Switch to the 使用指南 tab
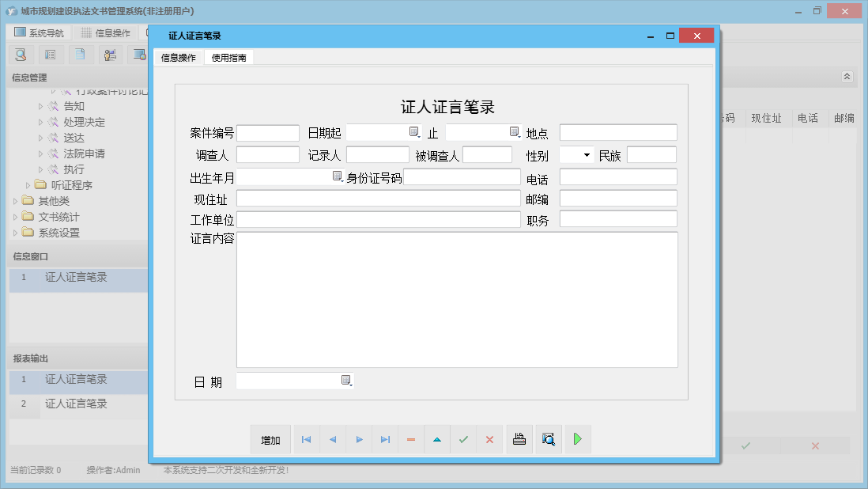 tap(228, 58)
